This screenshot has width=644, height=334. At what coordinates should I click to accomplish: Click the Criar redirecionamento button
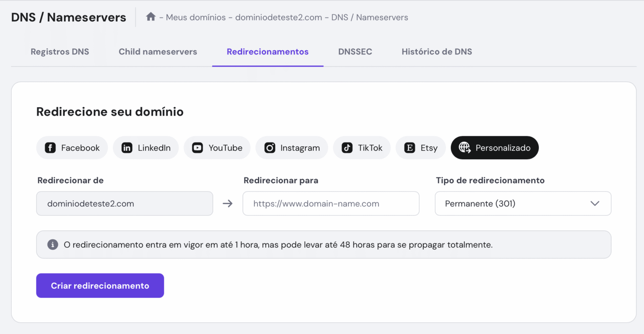tap(100, 285)
